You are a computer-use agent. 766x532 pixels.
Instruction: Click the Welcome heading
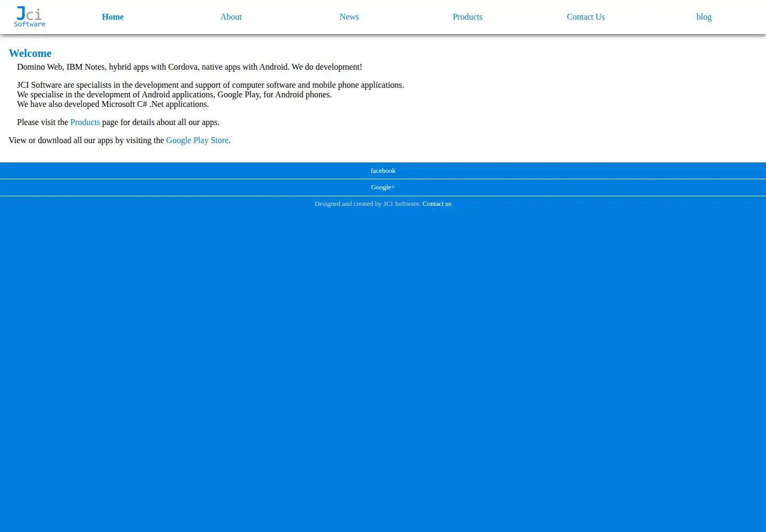pos(30,53)
